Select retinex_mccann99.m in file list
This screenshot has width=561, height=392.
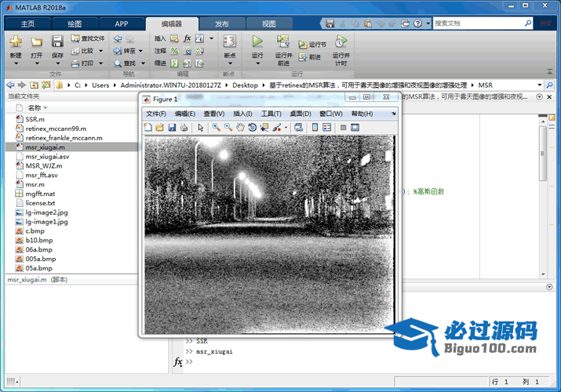click(56, 129)
